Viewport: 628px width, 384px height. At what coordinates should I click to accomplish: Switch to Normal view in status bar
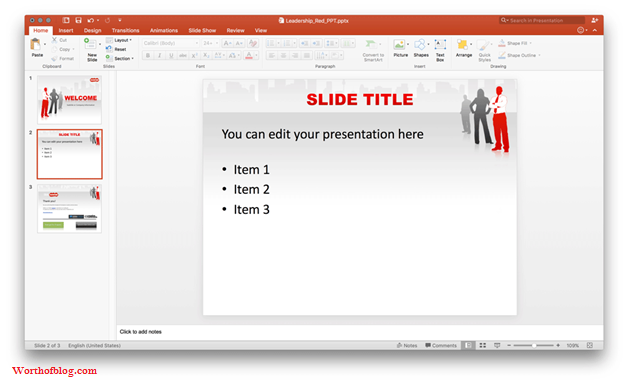[x=468, y=345]
